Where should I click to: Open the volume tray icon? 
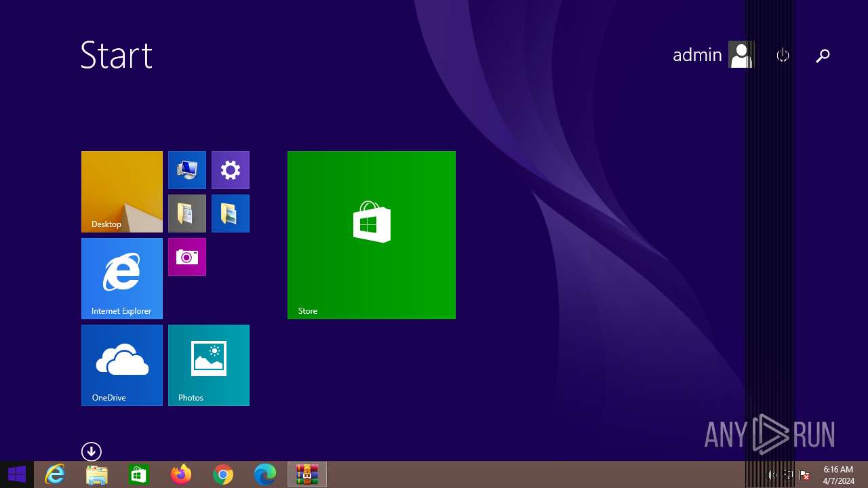[x=772, y=475]
